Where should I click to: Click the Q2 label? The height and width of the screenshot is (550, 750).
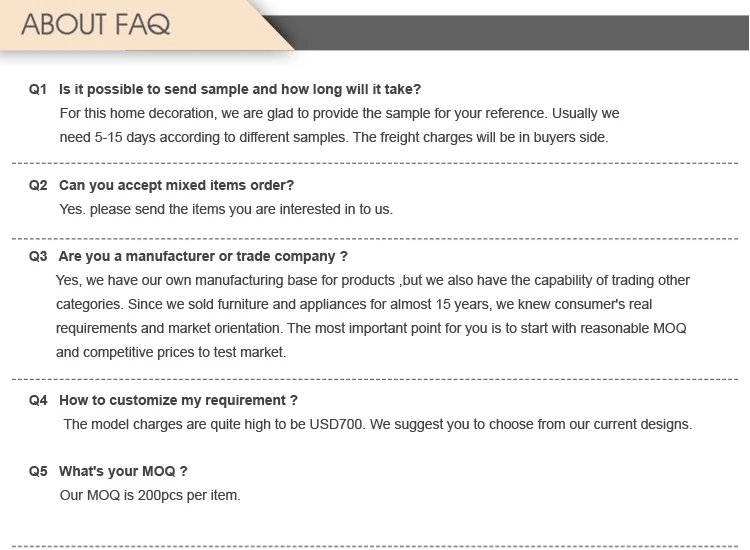pos(38,185)
